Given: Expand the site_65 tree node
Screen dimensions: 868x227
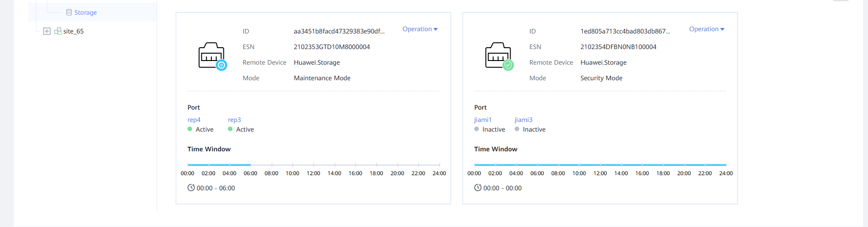Looking at the screenshot, I should tap(46, 31).
